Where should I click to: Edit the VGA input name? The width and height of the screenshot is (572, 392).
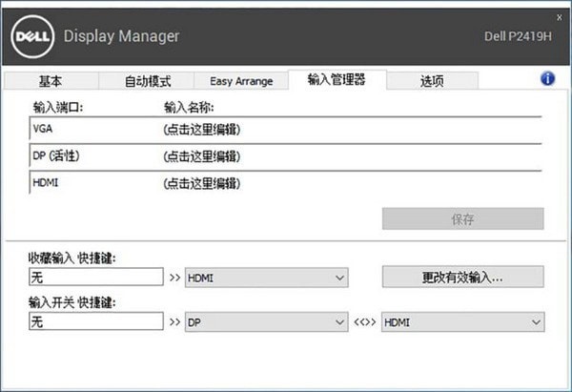pyautogui.click(x=200, y=129)
